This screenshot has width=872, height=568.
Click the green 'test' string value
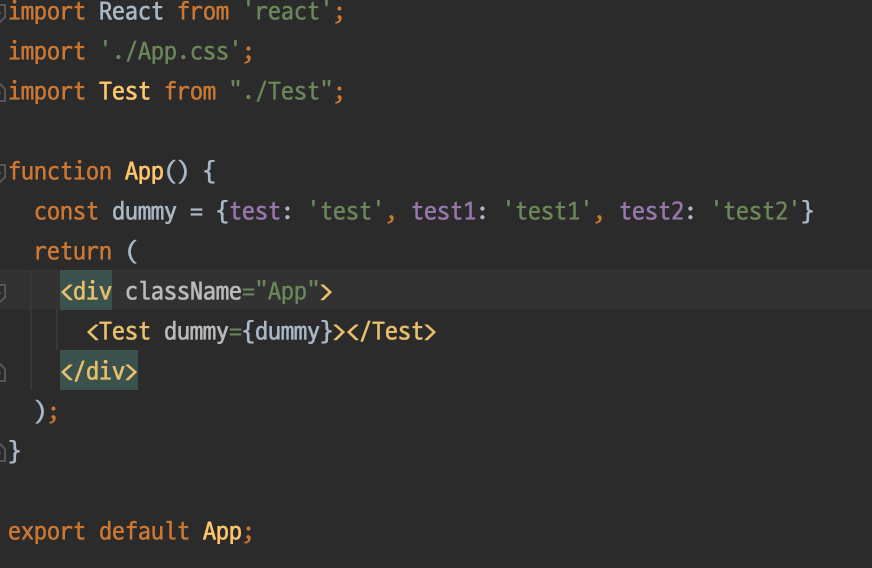(x=346, y=212)
